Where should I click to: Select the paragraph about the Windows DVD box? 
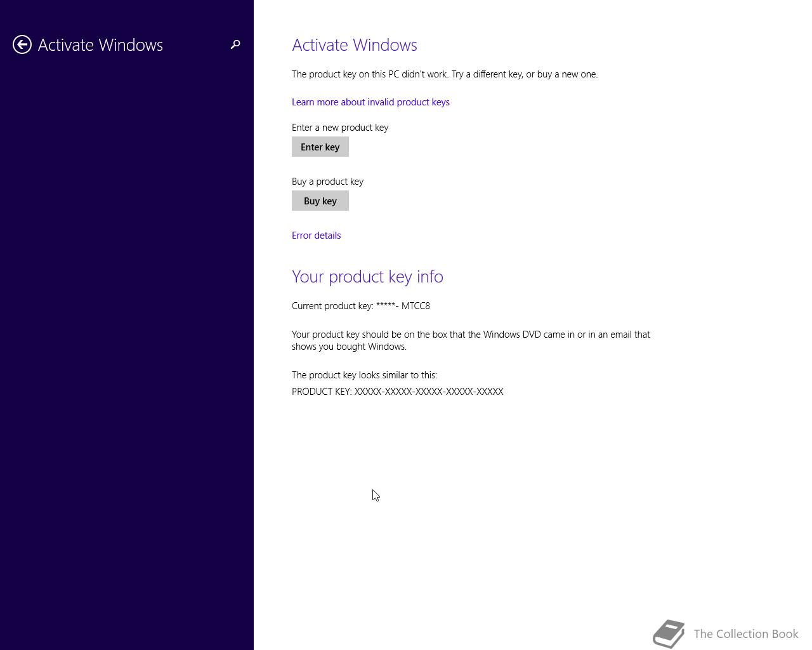tap(471, 340)
